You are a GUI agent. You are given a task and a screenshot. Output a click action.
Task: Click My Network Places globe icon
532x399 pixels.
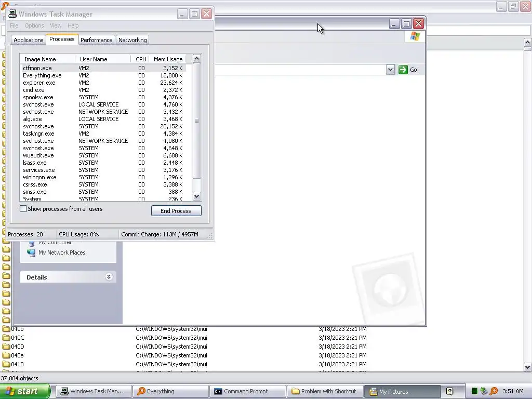pyautogui.click(x=31, y=253)
